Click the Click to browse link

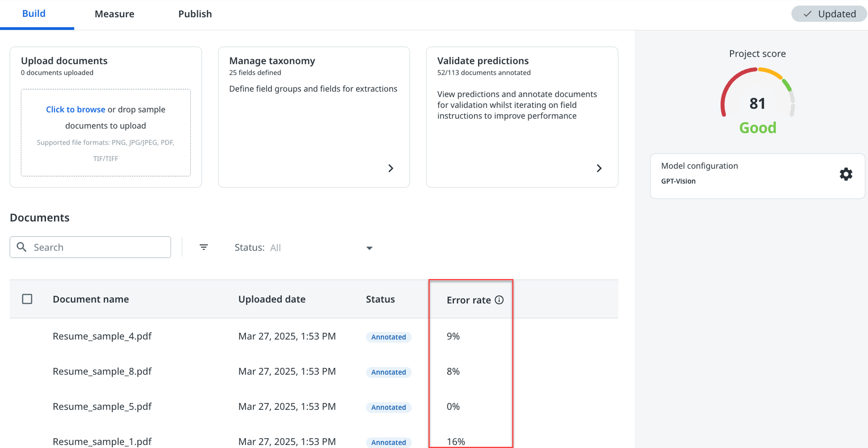pyautogui.click(x=75, y=109)
